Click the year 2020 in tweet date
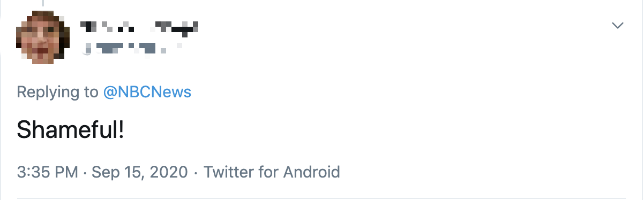 pos(168,172)
